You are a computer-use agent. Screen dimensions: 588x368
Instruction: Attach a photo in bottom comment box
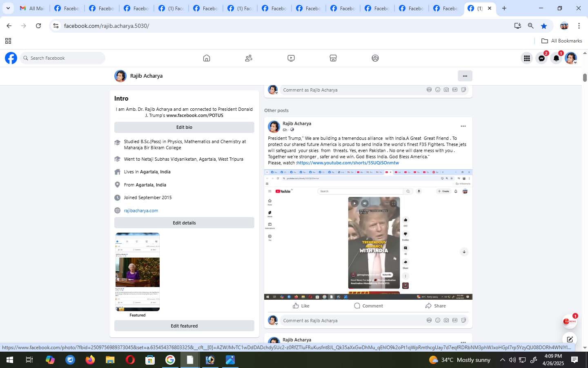446,320
